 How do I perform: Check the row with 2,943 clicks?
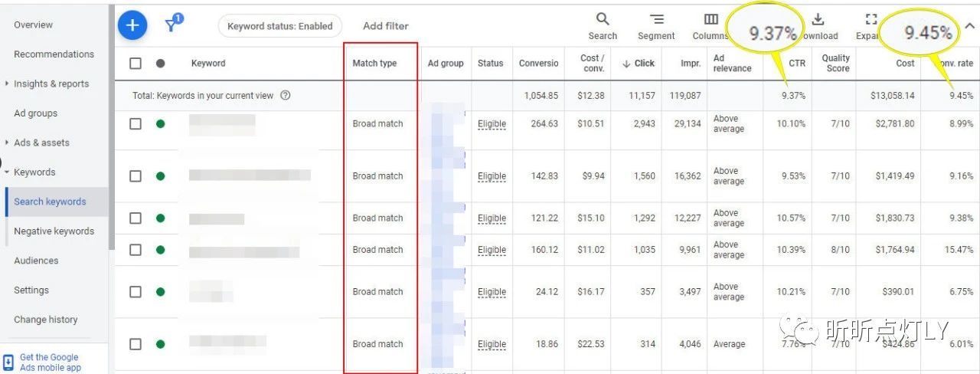pyautogui.click(x=136, y=123)
